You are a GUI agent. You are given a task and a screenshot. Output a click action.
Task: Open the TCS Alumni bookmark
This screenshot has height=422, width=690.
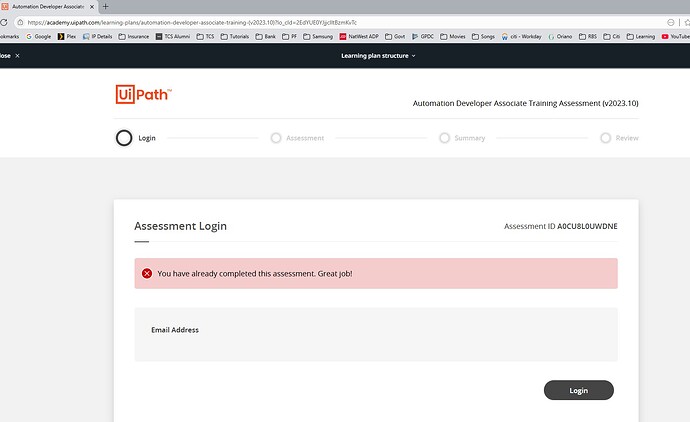[172, 37]
